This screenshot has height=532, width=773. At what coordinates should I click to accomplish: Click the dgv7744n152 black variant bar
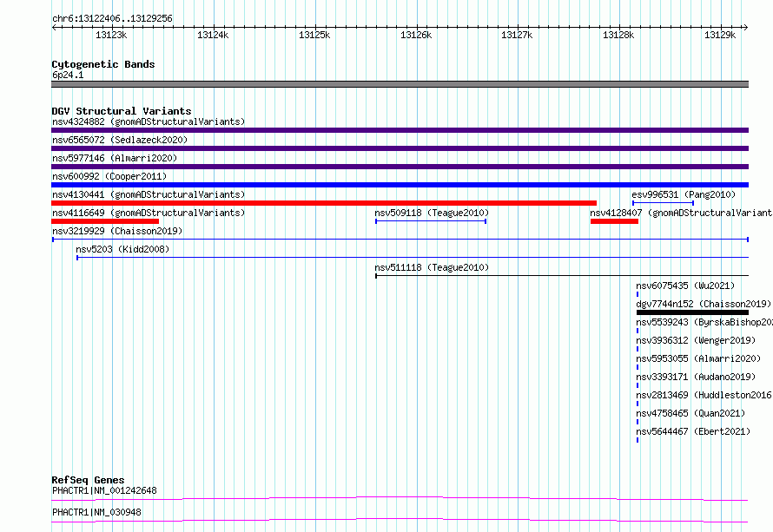692,312
